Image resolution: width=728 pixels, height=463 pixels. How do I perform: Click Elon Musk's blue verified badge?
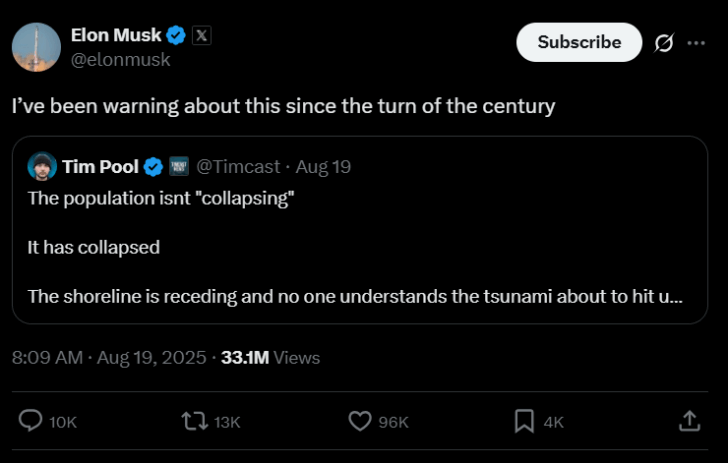click(176, 35)
